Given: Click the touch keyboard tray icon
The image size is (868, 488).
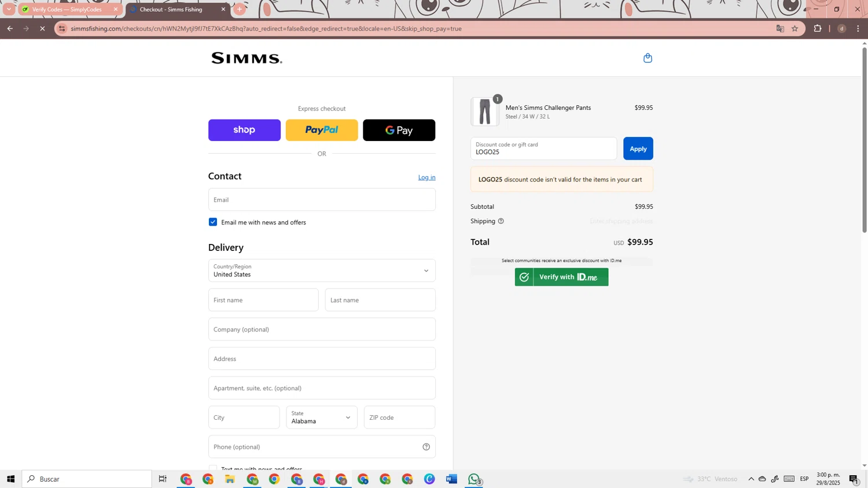Looking at the screenshot, I should 789,479.
